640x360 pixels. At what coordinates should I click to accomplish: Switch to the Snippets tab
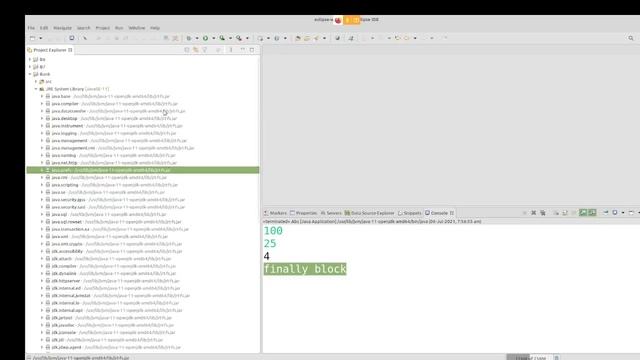(410, 213)
